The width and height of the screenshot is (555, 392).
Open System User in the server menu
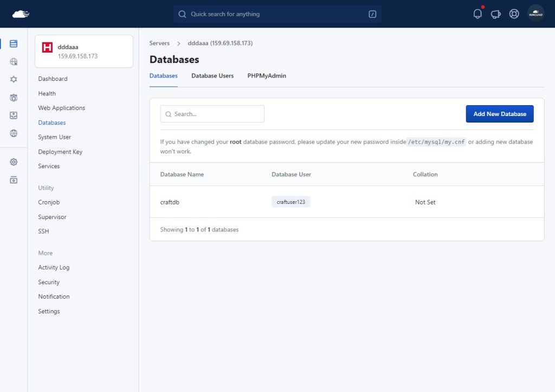pos(55,137)
